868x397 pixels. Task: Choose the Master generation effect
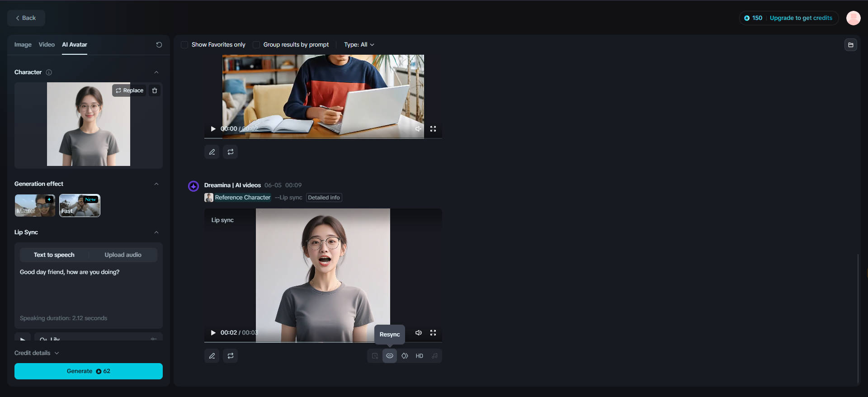(35, 205)
